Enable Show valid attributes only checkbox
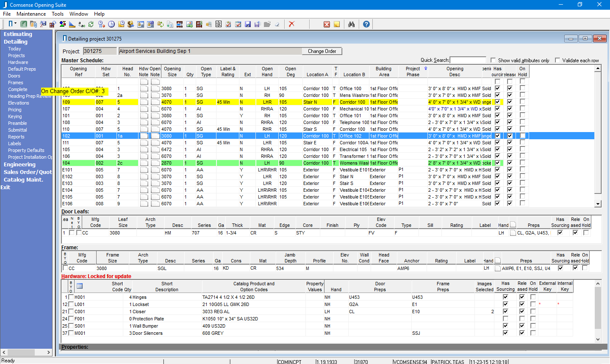This screenshot has width=610, height=364. click(493, 61)
